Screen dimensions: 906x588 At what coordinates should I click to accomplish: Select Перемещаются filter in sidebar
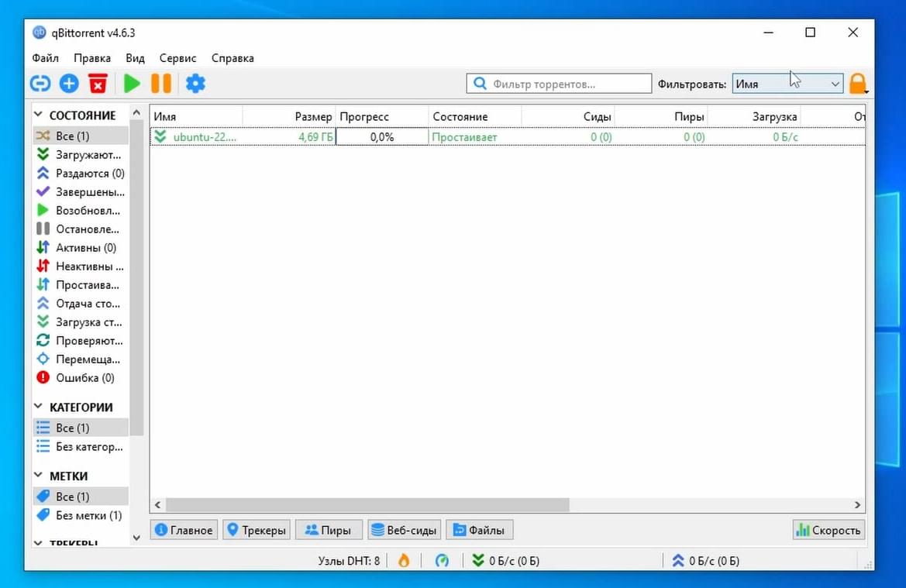(81, 359)
